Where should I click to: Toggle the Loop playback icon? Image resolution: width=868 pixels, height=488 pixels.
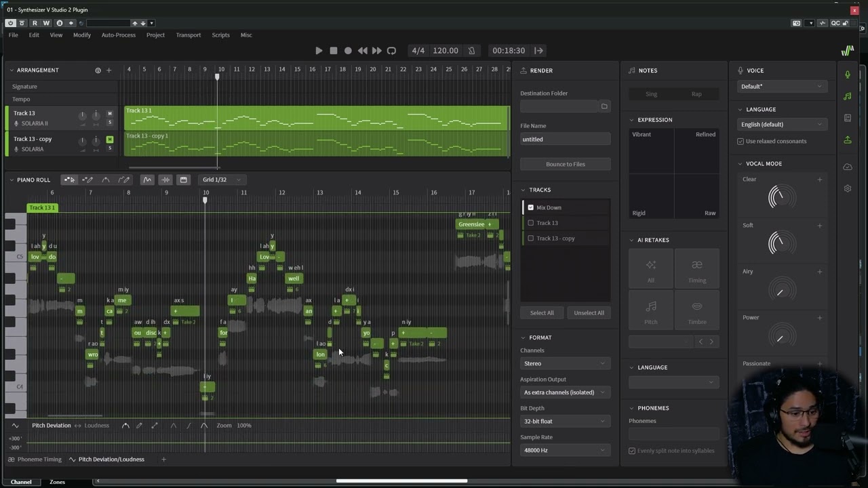coord(391,51)
